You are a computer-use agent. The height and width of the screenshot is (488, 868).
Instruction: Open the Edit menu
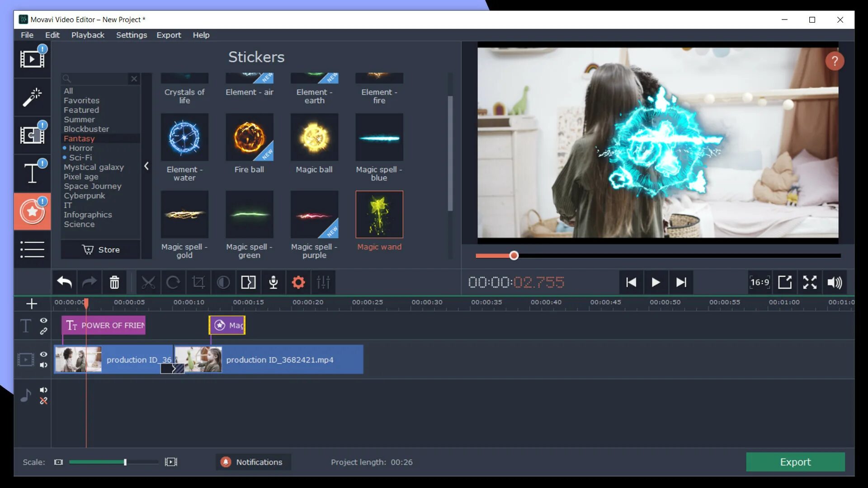pyautogui.click(x=52, y=34)
